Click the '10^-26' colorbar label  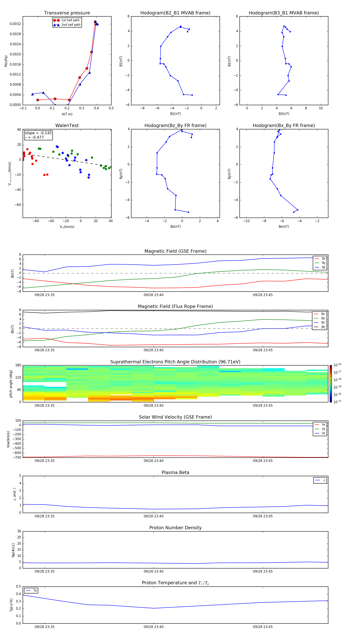tap(337, 365)
